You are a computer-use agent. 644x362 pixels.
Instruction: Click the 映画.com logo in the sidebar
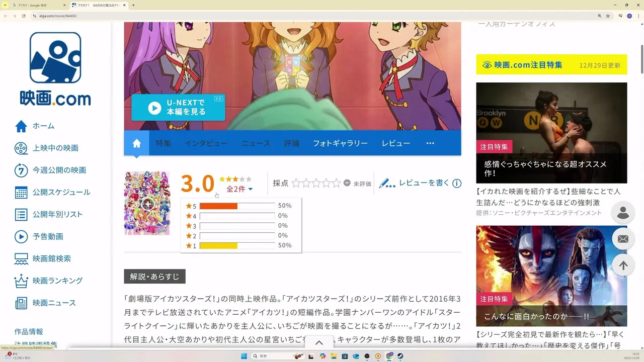(55, 69)
